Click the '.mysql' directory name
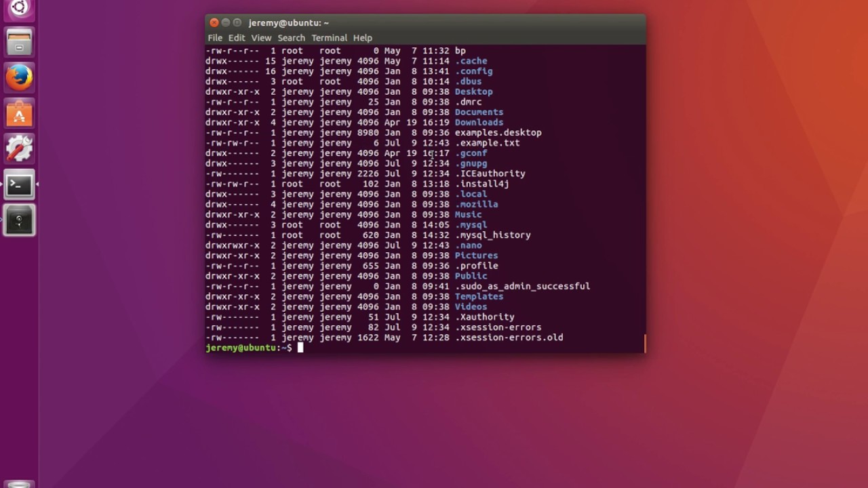The image size is (868, 488). tap(471, 225)
